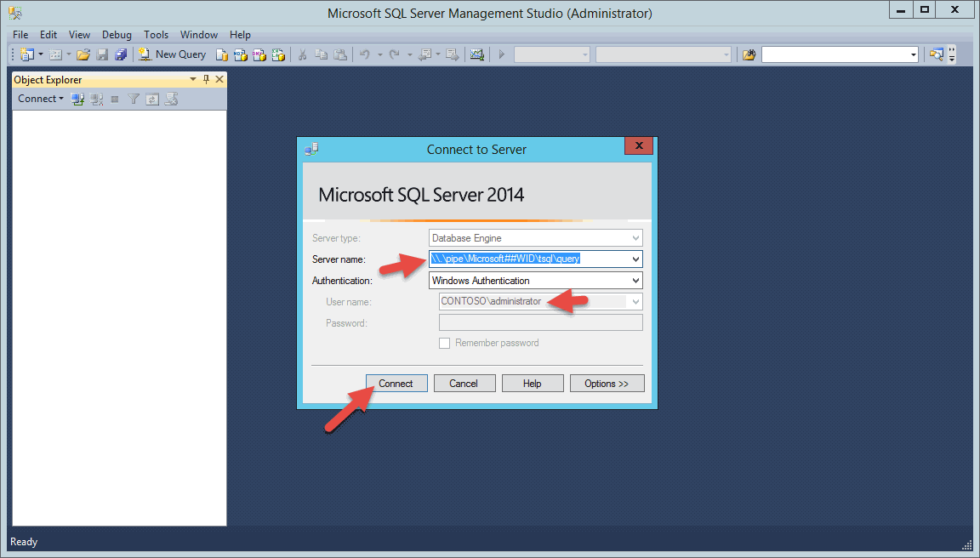Click the script icon in Object Explorer toolbar
Image resolution: width=980 pixels, height=558 pixels.
[171, 99]
